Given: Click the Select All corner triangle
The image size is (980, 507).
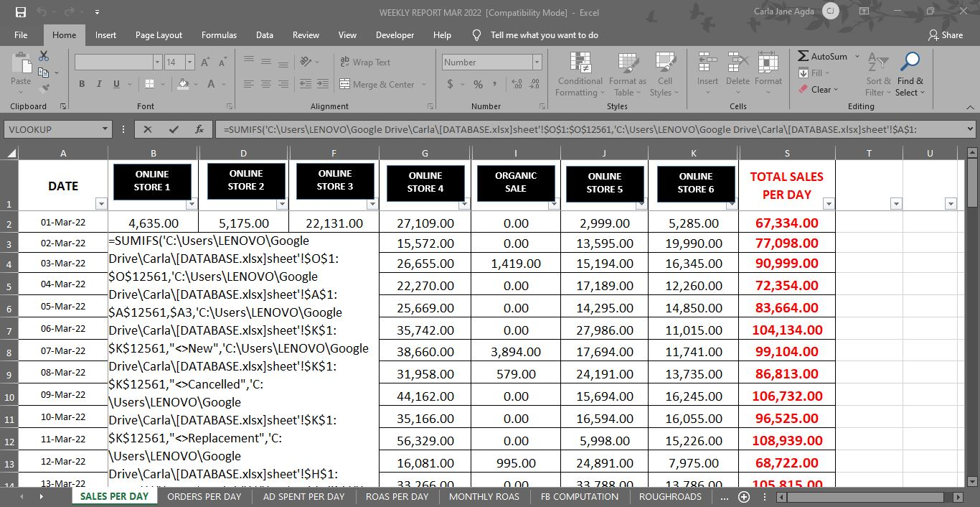Looking at the screenshot, I should pos(11,152).
